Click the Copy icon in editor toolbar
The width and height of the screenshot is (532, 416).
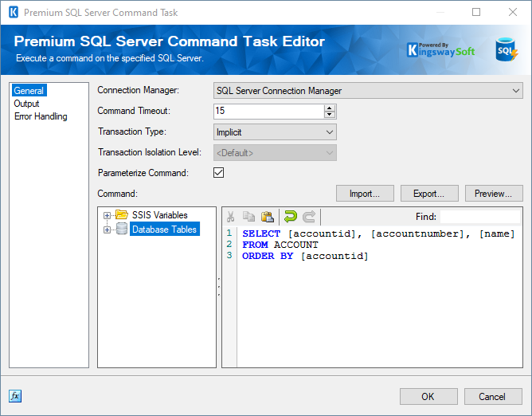(x=248, y=217)
